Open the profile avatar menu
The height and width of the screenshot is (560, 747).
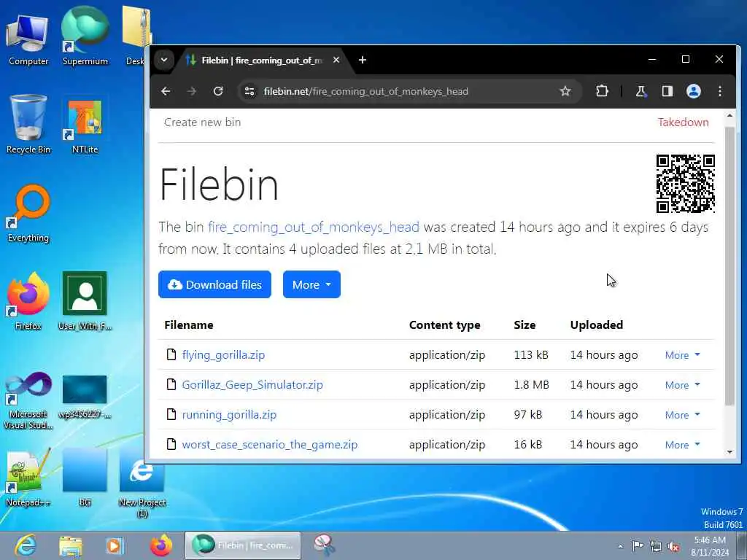tap(694, 91)
